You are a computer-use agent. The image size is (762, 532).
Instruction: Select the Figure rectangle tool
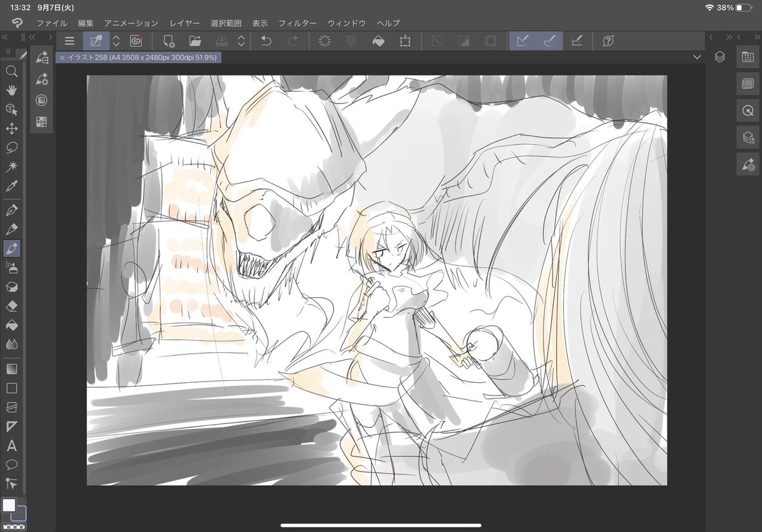click(11, 387)
